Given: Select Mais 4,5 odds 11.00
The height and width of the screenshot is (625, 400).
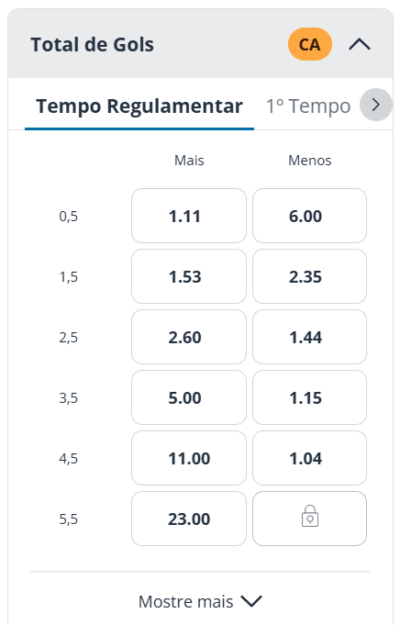Looking at the screenshot, I should point(189,458).
